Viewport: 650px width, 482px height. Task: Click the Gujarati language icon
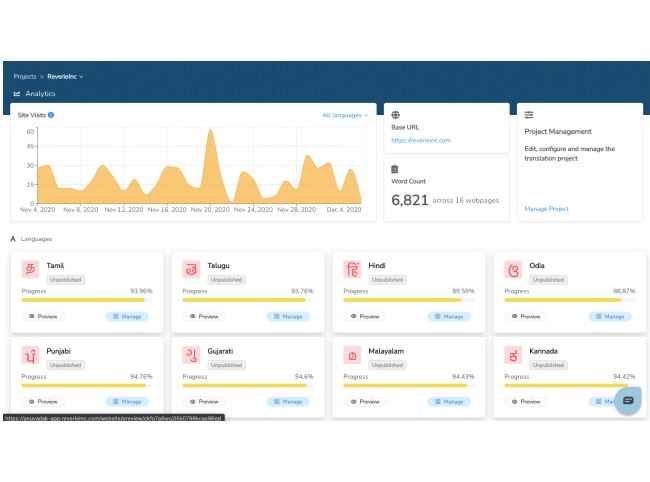pos(191,355)
